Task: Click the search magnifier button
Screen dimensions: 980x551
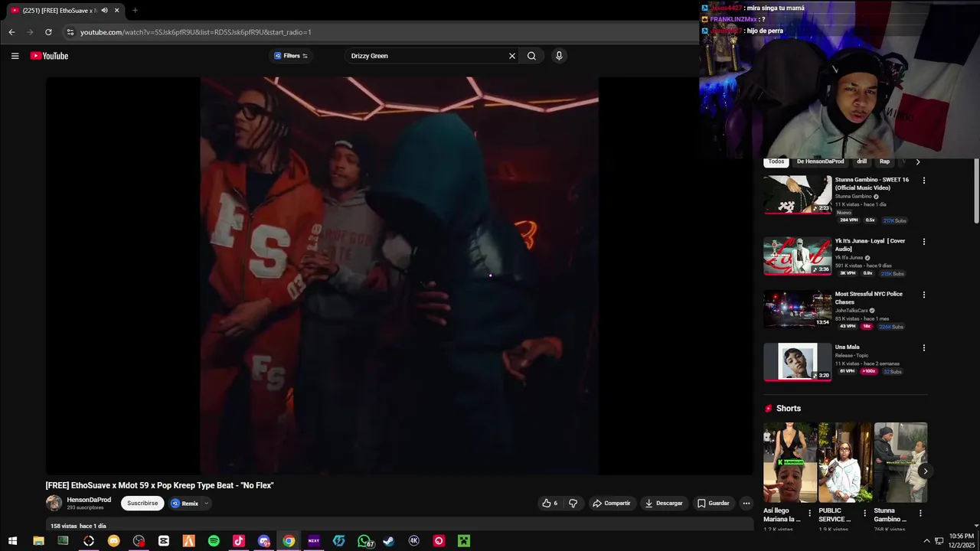Action: pyautogui.click(x=531, y=56)
